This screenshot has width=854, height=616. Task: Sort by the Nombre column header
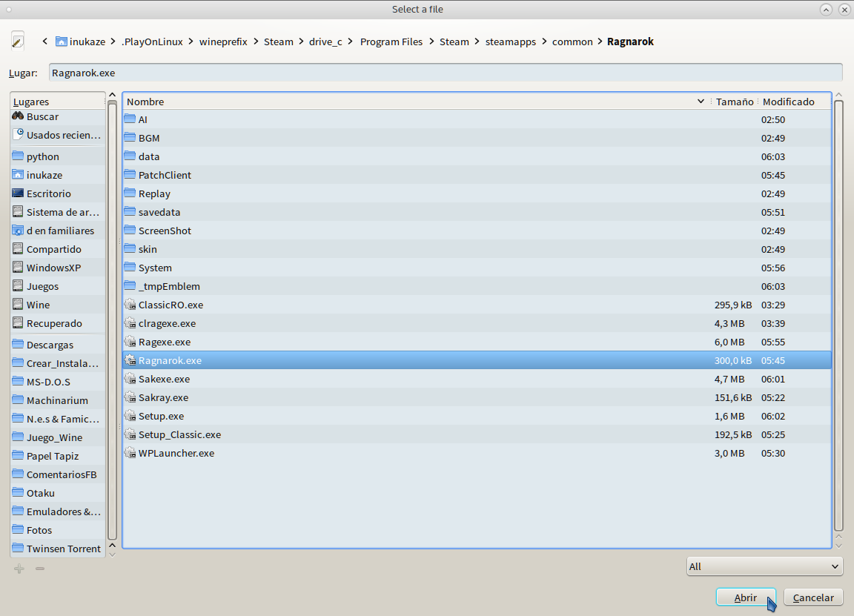[x=417, y=102]
